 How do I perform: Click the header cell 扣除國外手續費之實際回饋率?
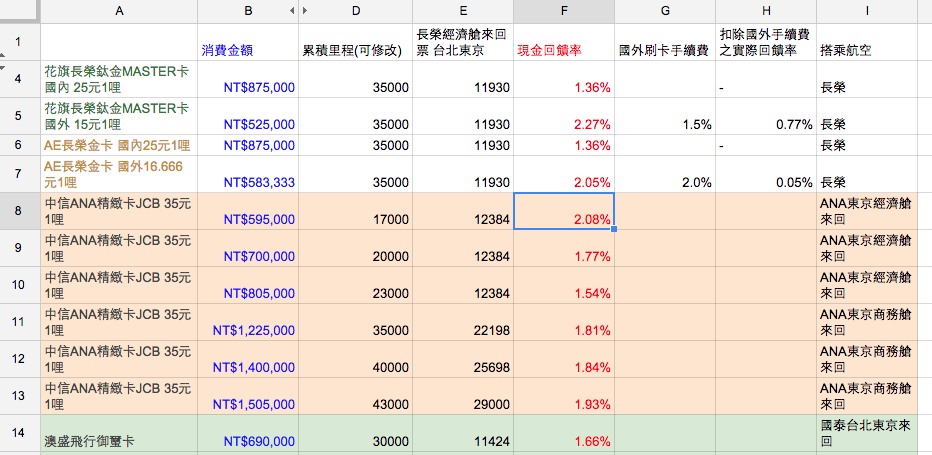click(x=766, y=42)
